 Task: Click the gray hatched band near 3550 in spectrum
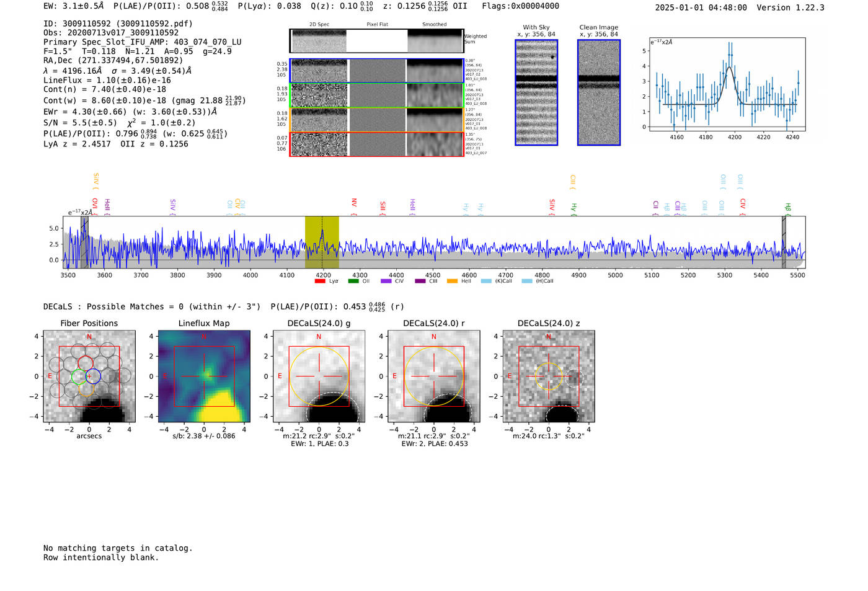point(84,242)
